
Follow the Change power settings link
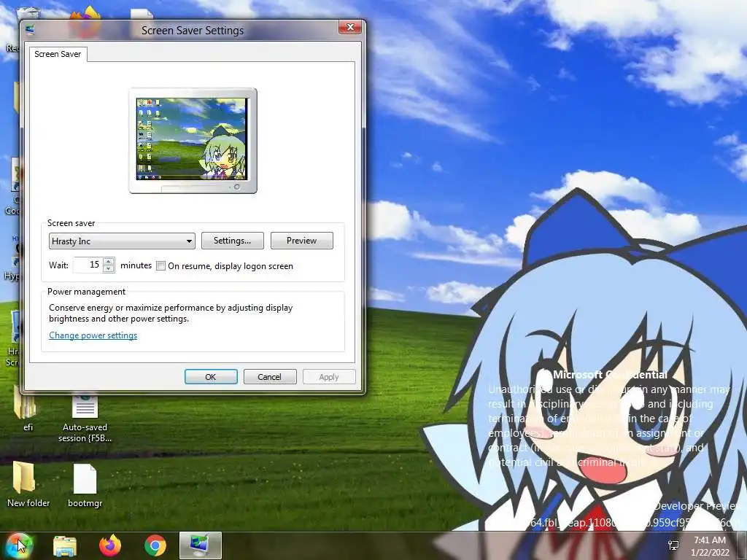tap(93, 335)
